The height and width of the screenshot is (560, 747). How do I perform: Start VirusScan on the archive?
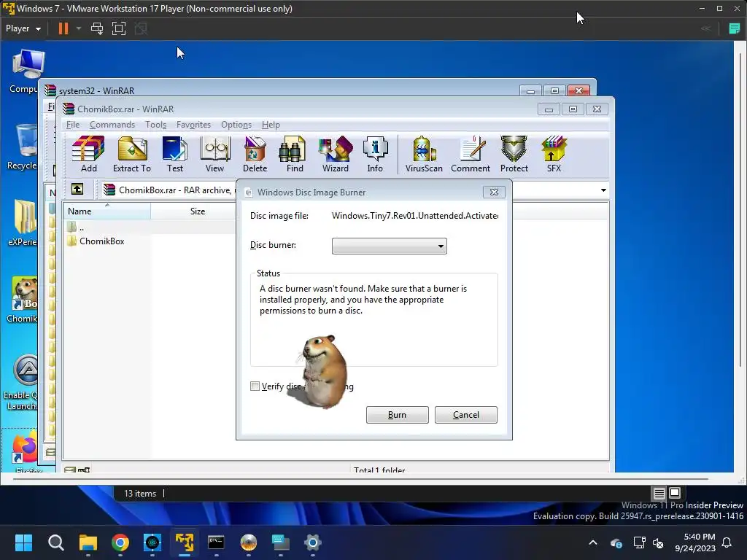pos(424,154)
